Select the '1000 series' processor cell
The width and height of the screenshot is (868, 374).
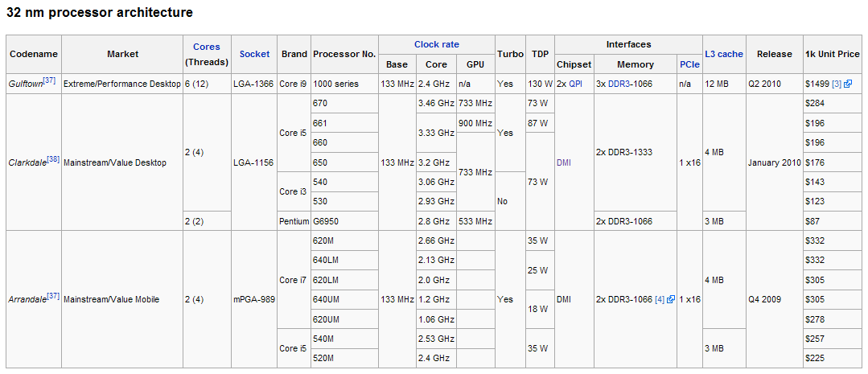click(344, 84)
